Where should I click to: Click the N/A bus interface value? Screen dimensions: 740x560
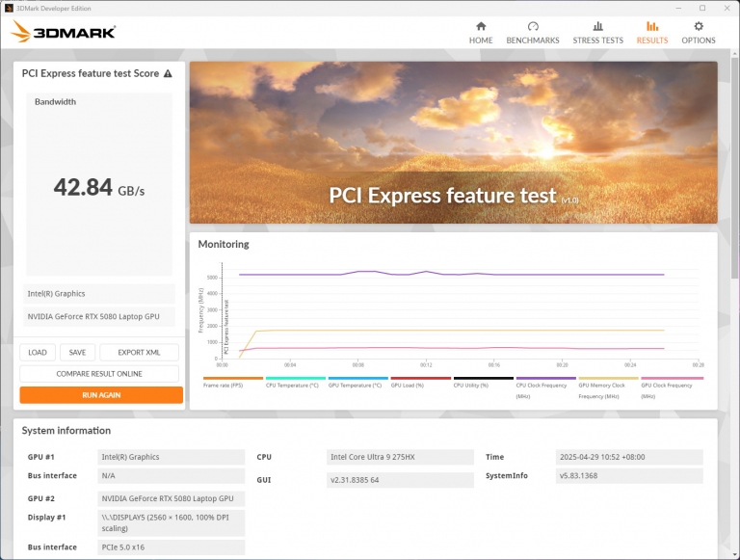coord(171,475)
